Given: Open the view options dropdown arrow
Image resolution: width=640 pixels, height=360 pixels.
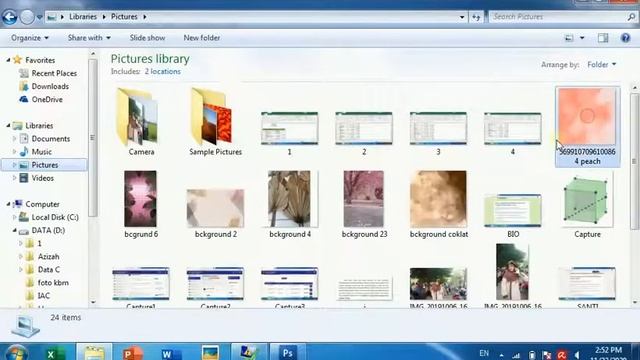Looking at the screenshot, I should click(582, 38).
